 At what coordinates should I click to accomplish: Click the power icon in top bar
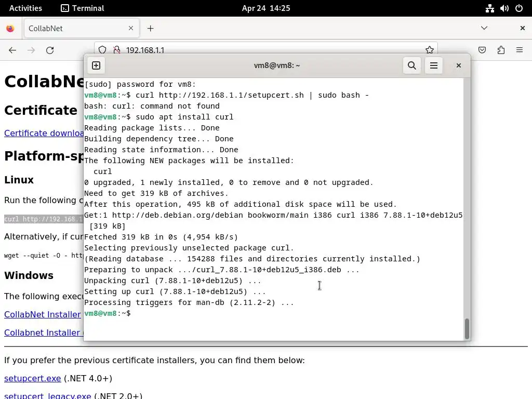click(x=519, y=8)
